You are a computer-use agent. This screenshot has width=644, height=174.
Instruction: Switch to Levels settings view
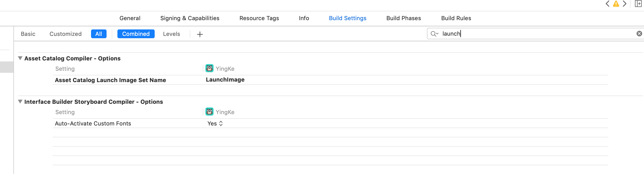[171, 34]
